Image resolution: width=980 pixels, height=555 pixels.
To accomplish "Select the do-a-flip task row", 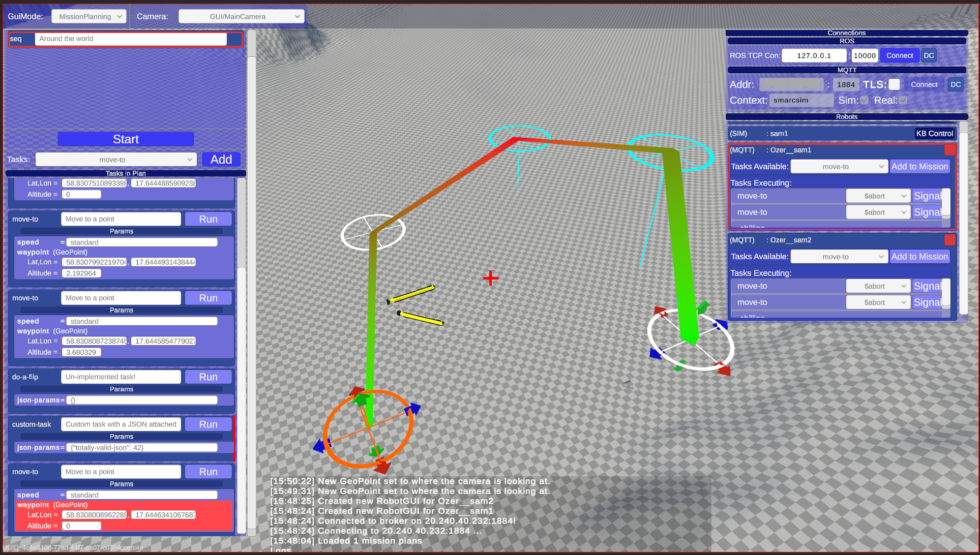I will [x=25, y=377].
